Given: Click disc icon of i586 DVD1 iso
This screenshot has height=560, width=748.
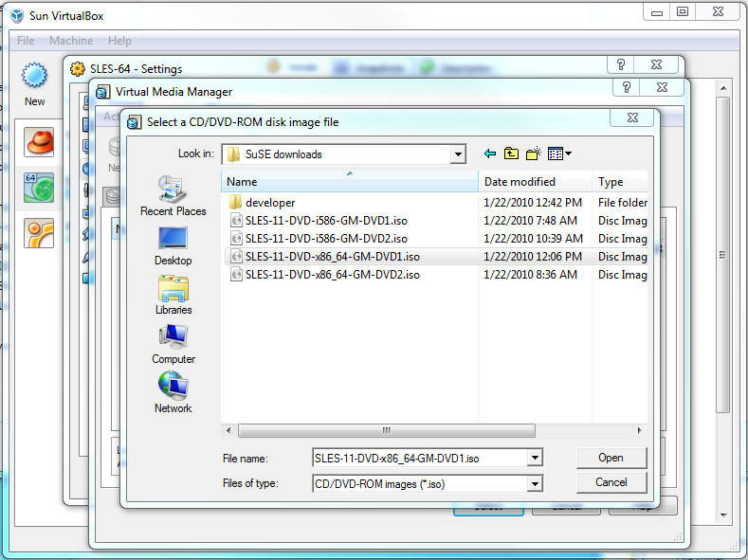Looking at the screenshot, I should [x=236, y=220].
